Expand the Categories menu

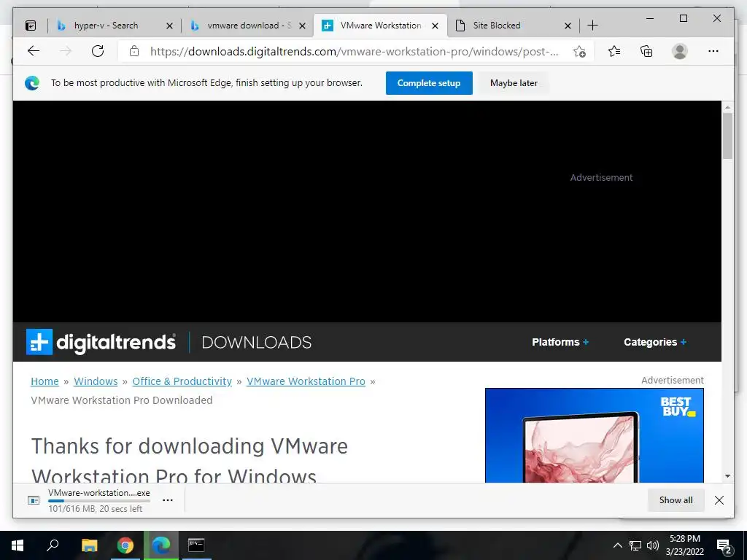tap(655, 342)
